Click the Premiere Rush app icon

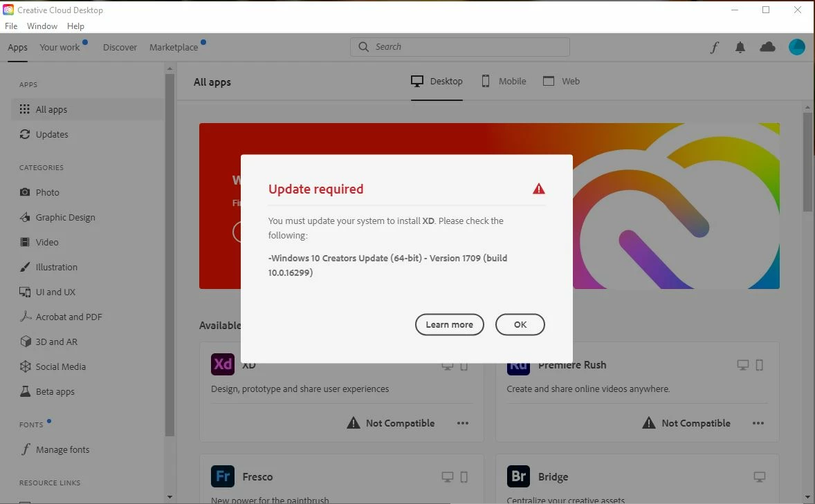[518, 368]
